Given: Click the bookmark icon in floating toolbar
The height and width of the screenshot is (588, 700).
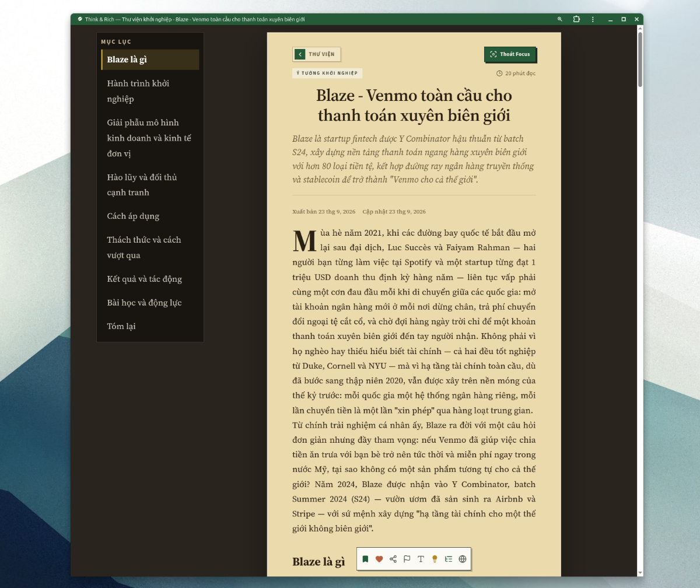Looking at the screenshot, I should point(365,559).
